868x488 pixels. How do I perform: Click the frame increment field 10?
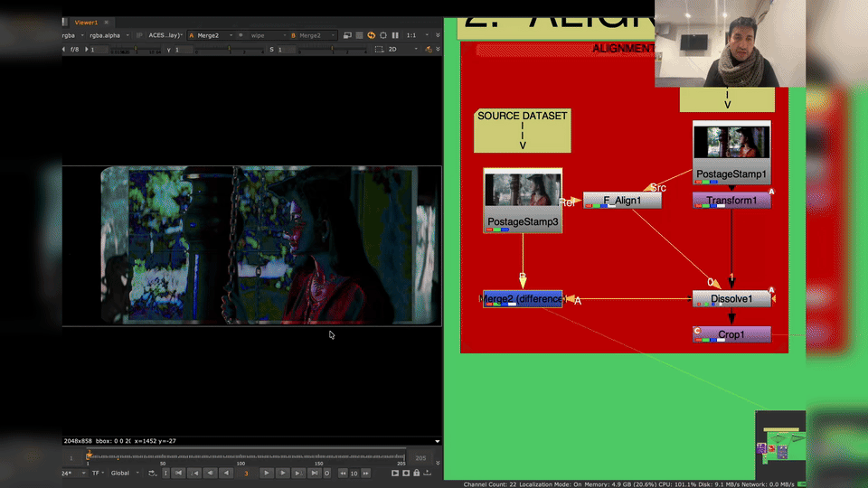click(354, 474)
